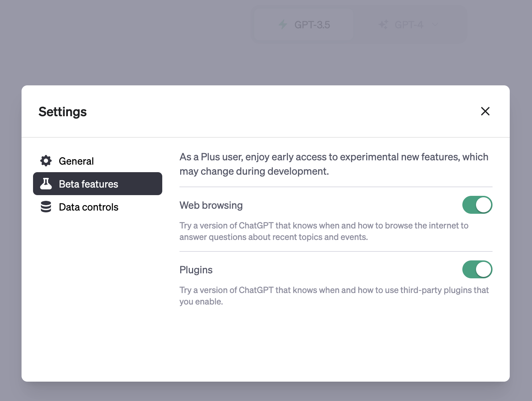This screenshot has height=401, width=532.
Task: Click the sparkle icon beside GPT-4
Action: [x=383, y=25]
